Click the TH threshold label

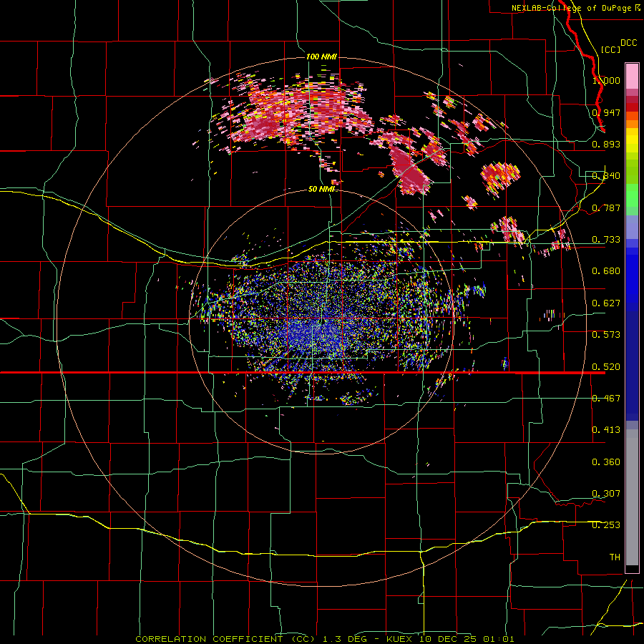tap(615, 557)
